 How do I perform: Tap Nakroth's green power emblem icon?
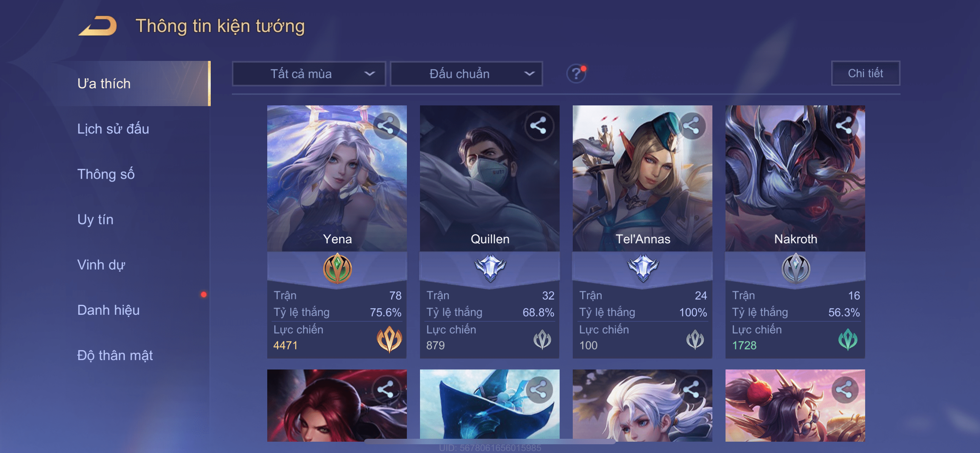(x=848, y=339)
